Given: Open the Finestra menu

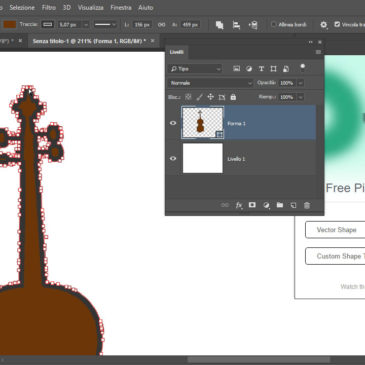Looking at the screenshot, I should pyautogui.click(x=121, y=7).
